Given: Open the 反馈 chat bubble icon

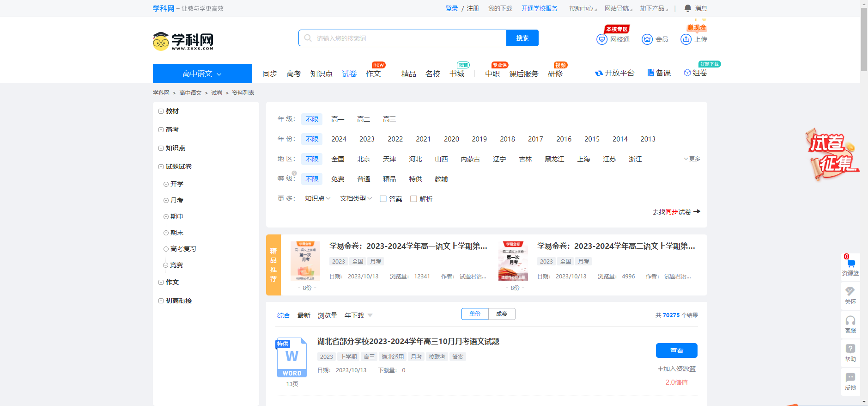Looking at the screenshot, I should [x=850, y=377].
